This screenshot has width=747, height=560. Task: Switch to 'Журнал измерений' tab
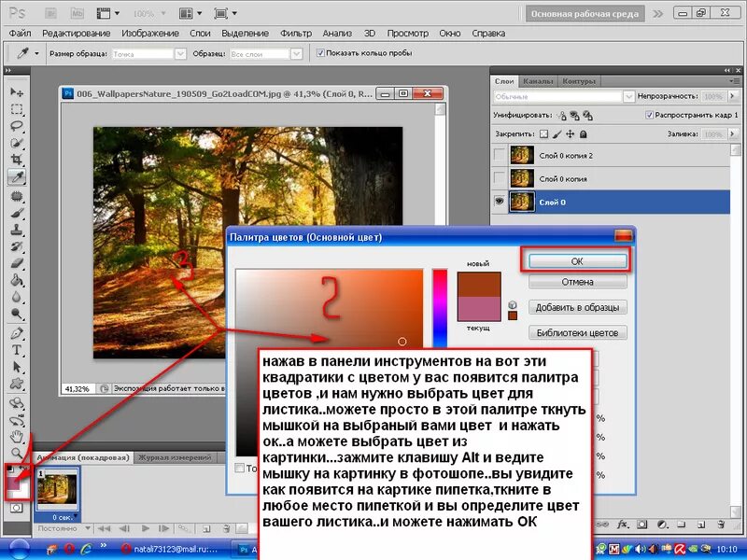click(175, 457)
